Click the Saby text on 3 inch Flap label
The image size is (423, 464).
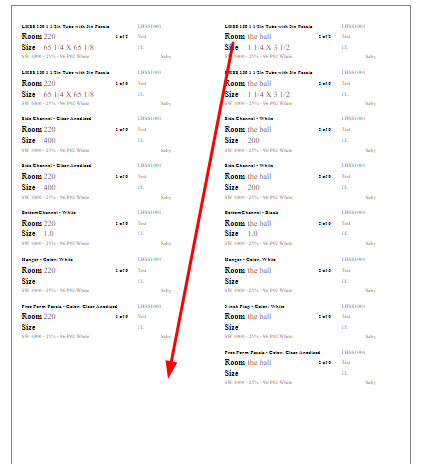[x=370, y=336]
